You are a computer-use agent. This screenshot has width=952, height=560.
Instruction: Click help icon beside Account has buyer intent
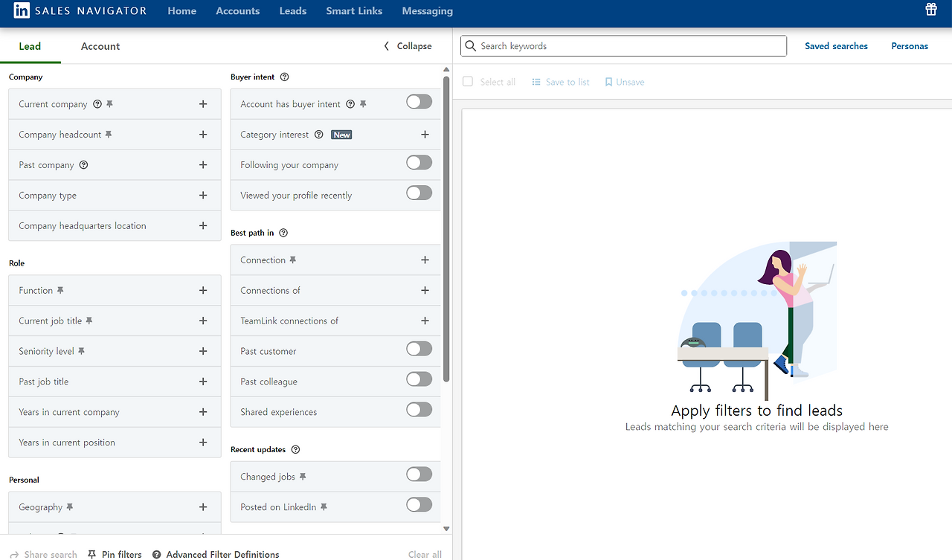350,104
